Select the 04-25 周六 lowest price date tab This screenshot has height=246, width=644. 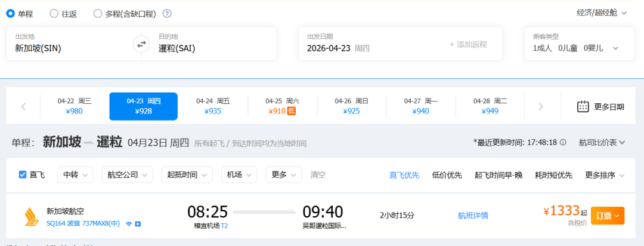[282, 106]
